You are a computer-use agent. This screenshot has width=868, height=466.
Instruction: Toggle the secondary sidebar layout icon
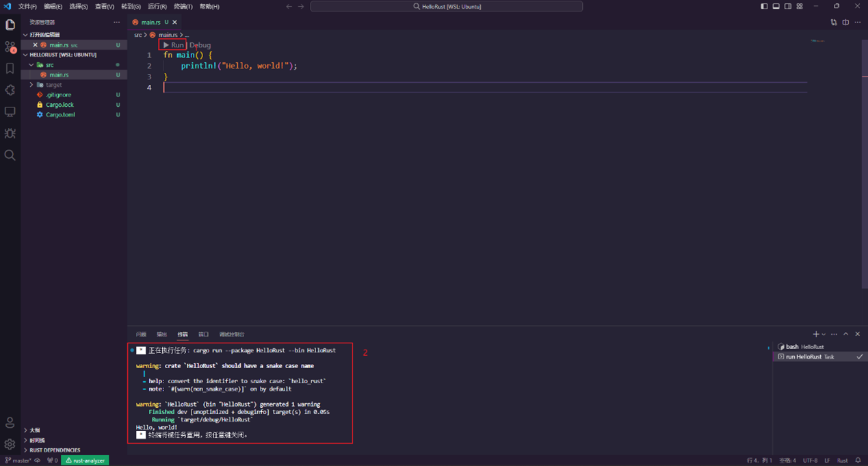788,6
